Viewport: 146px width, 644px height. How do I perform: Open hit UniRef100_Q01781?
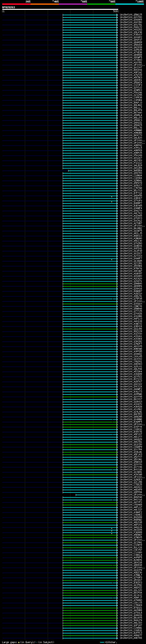click(131, 25)
